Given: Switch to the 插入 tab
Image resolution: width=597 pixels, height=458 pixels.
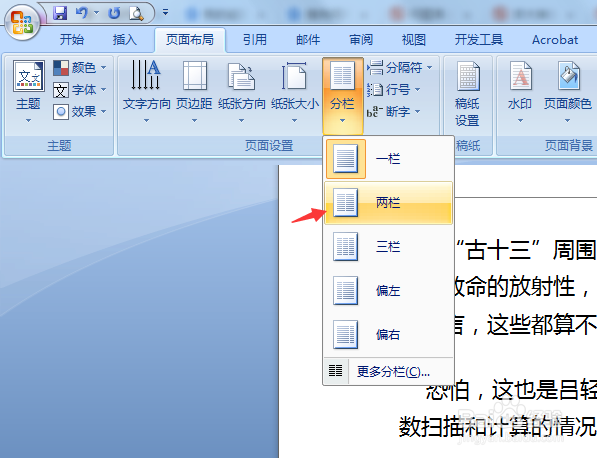Looking at the screenshot, I should click(125, 40).
